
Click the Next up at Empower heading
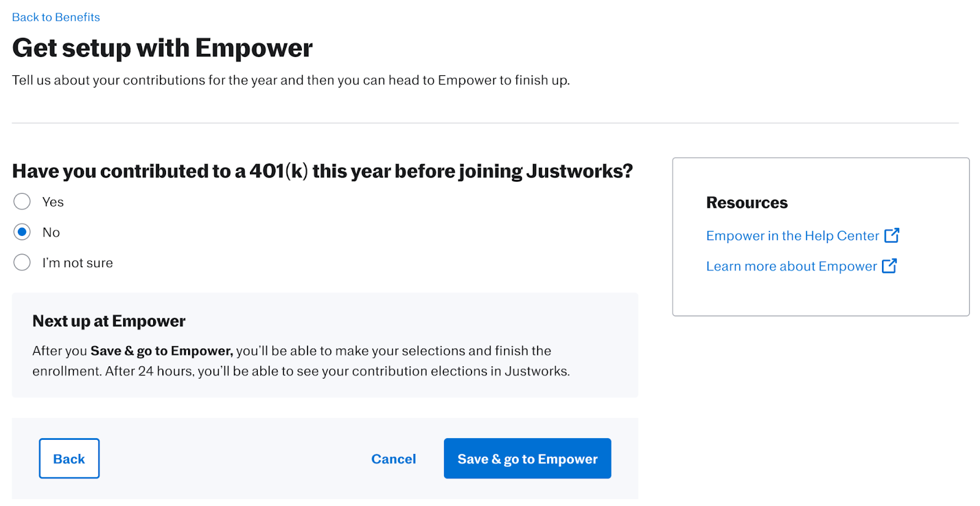point(109,321)
